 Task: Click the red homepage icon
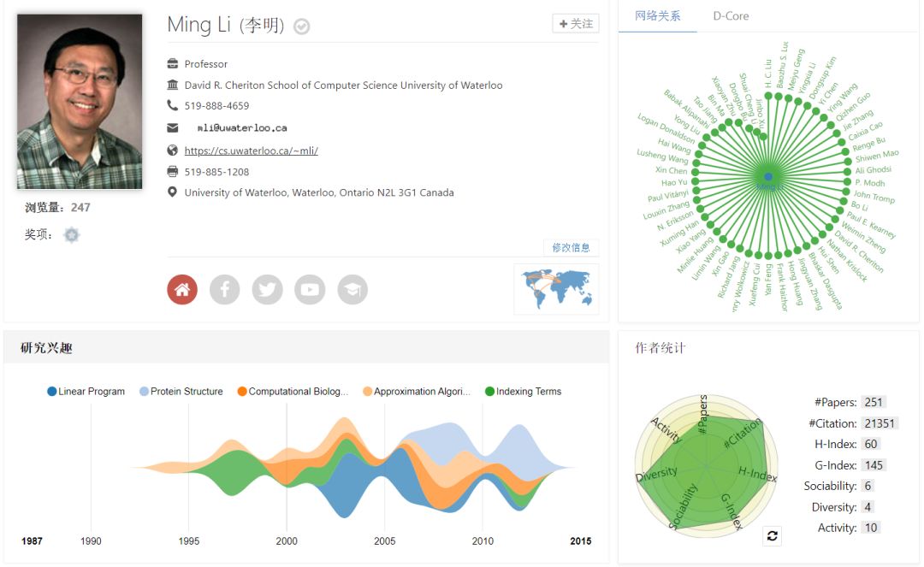(182, 290)
